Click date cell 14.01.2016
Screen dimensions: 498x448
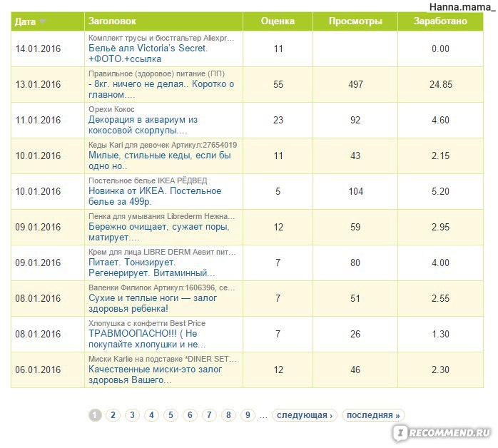38,49
